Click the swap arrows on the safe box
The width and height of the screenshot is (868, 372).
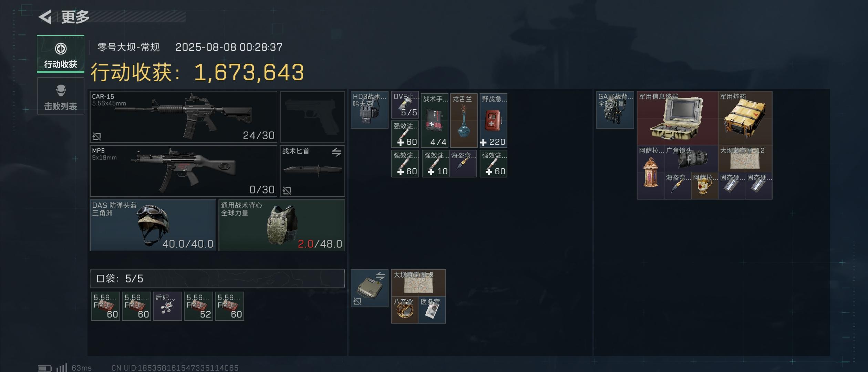point(380,276)
